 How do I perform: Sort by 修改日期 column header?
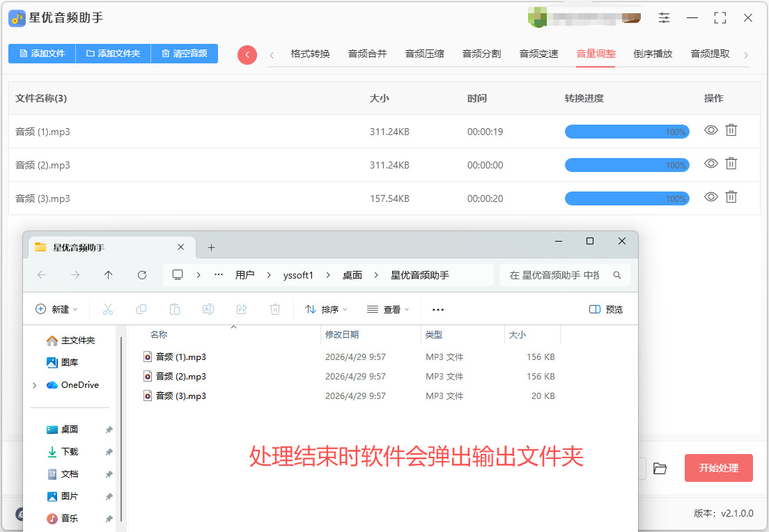tap(342, 334)
